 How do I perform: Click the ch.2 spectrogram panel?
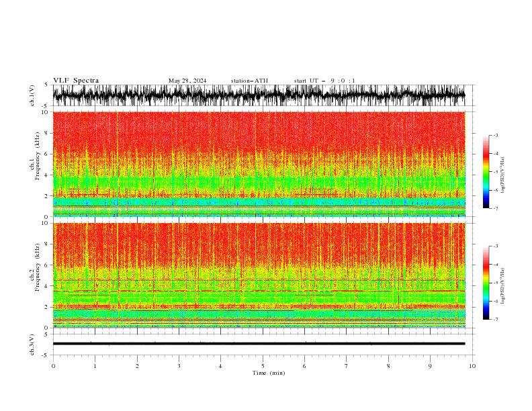(259, 275)
